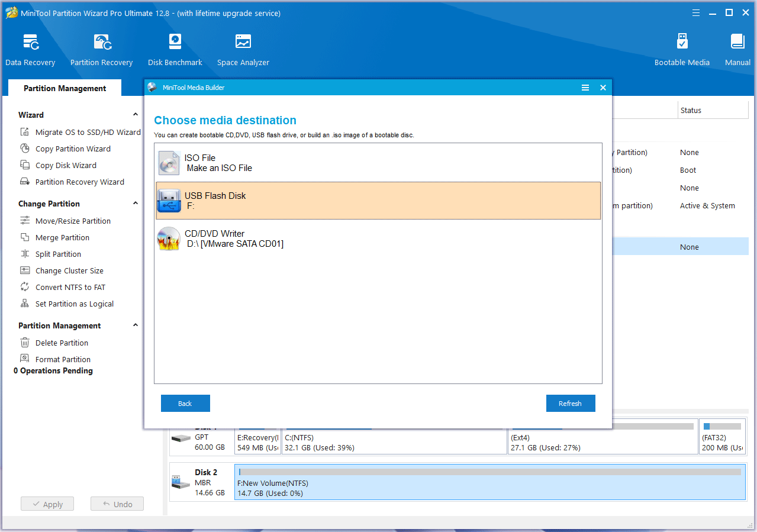The image size is (757, 532).
Task: Collapse the Change Partition section
Action: [135, 204]
